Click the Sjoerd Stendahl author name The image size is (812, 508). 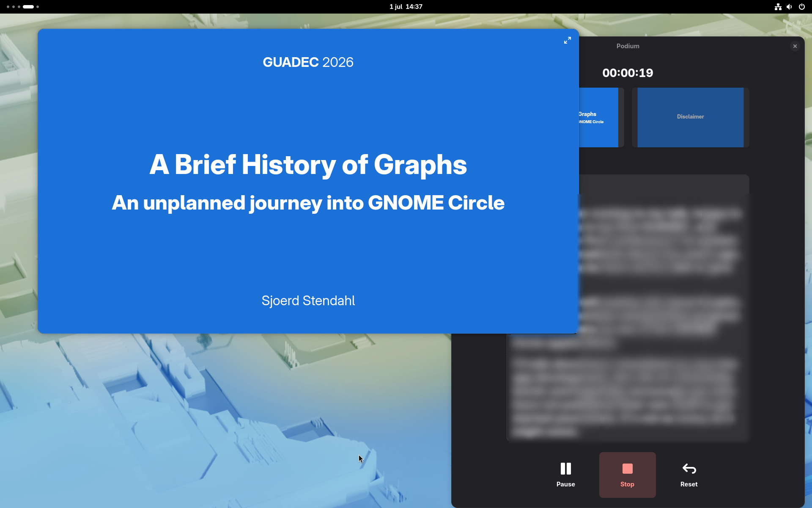click(x=308, y=301)
